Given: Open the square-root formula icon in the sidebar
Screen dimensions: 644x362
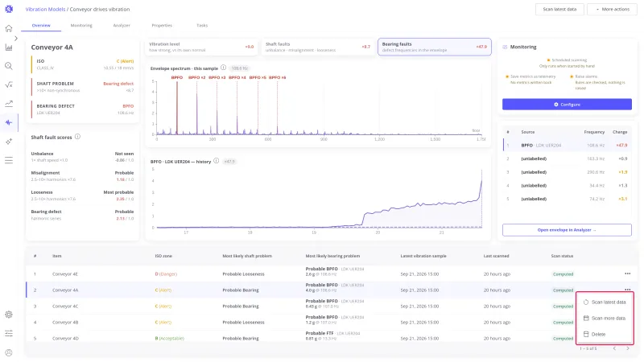Looking at the screenshot, I should click(x=9, y=85).
